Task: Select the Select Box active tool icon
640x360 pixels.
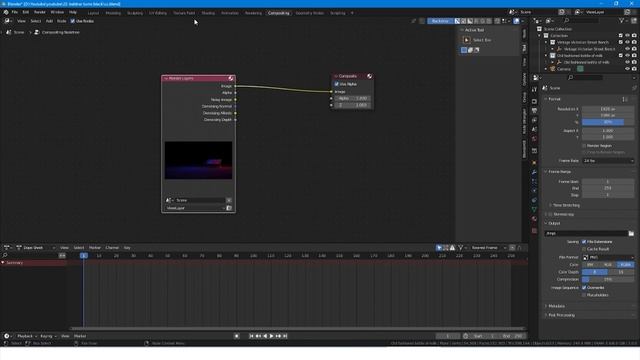Action: point(467,40)
